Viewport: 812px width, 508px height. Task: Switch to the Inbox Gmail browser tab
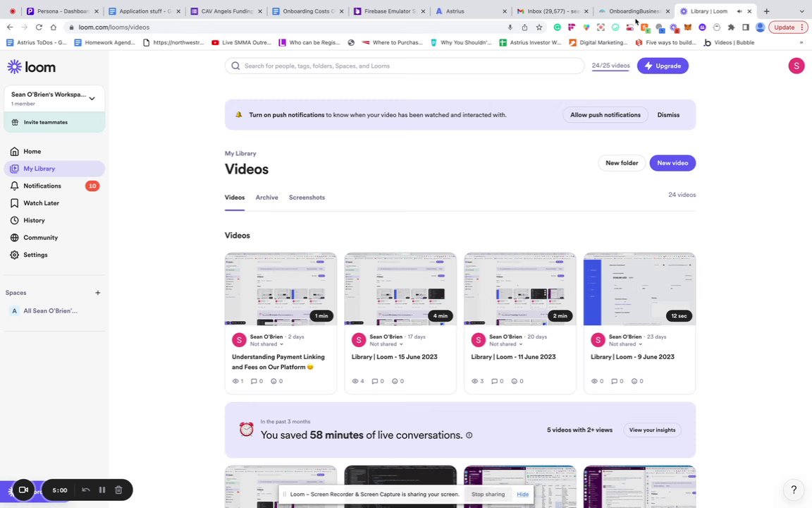(x=552, y=11)
